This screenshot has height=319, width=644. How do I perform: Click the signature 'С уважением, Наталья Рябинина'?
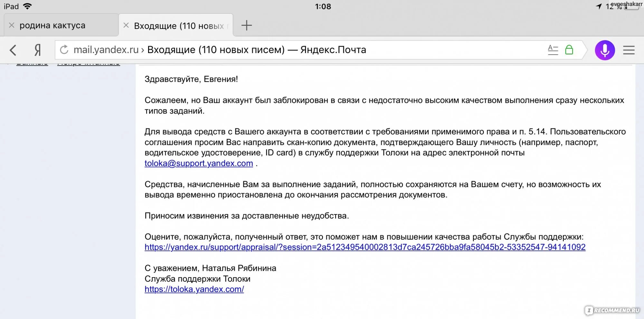pyautogui.click(x=210, y=268)
